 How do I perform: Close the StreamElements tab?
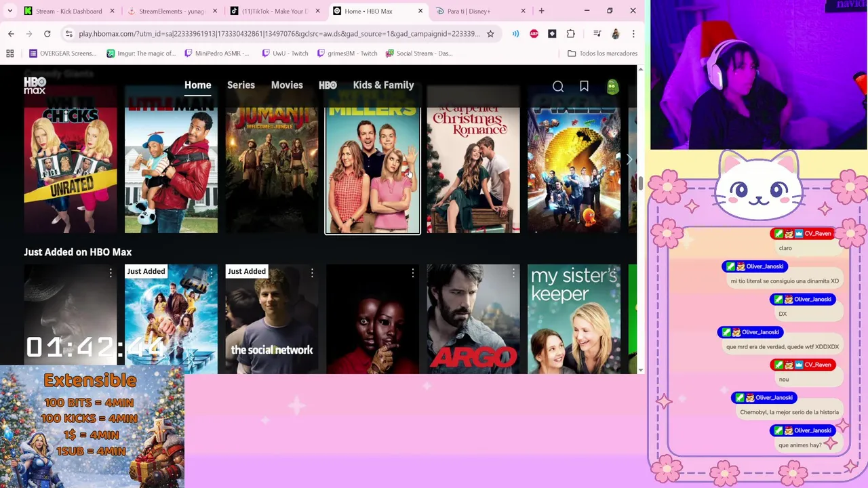click(215, 11)
